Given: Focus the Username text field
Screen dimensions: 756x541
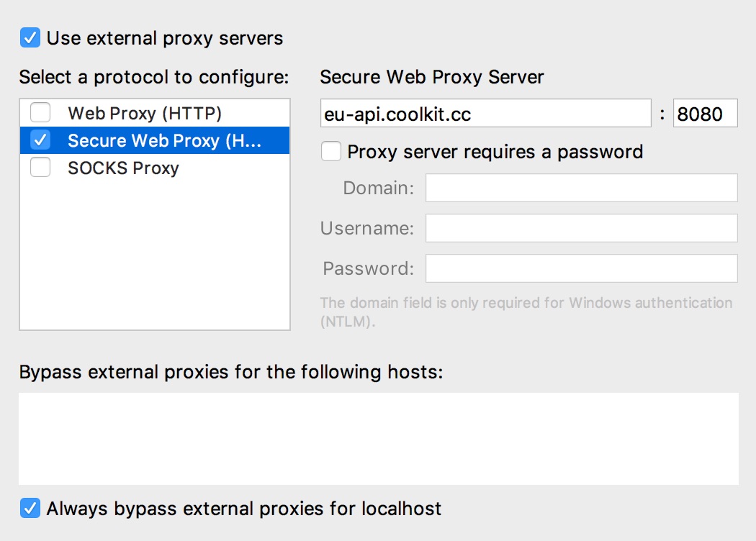Looking at the screenshot, I should pos(581,228).
